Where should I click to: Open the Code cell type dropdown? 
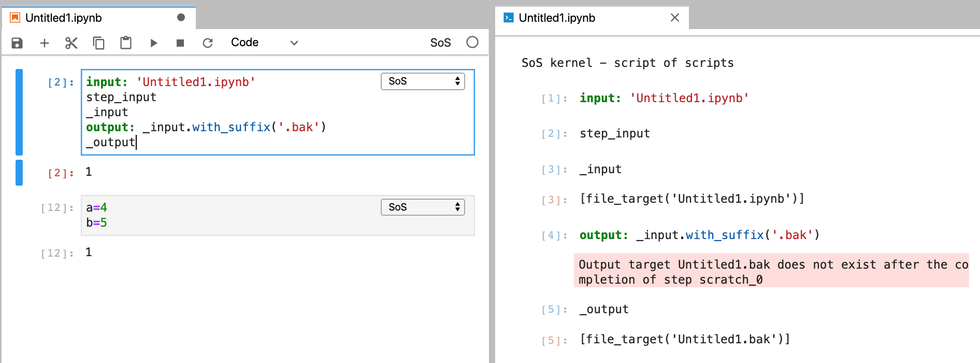pyautogui.click(x=264, y=43)
